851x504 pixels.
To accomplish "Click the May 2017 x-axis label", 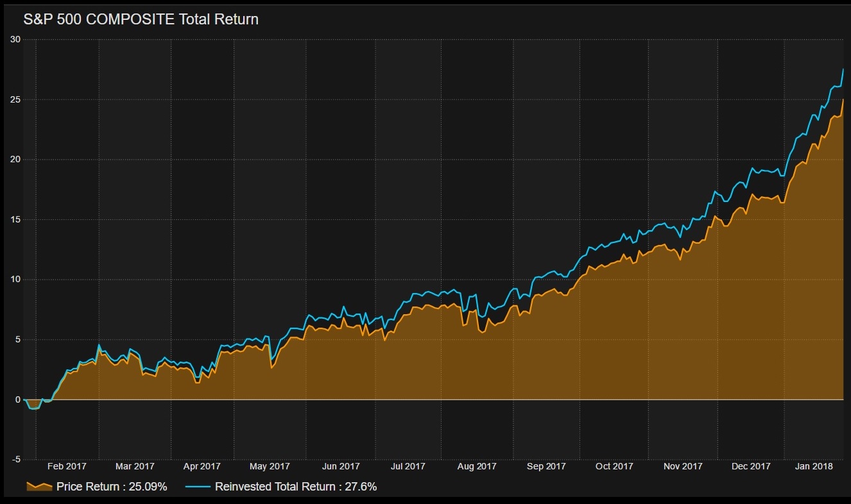I will 270,466.
